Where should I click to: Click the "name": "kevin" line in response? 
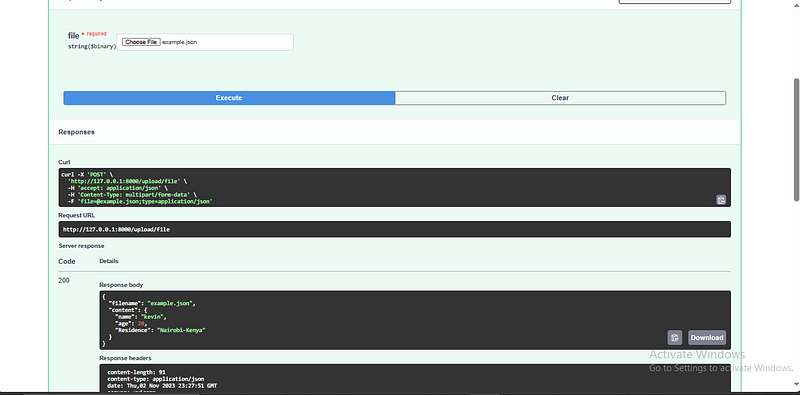point(140,317)
